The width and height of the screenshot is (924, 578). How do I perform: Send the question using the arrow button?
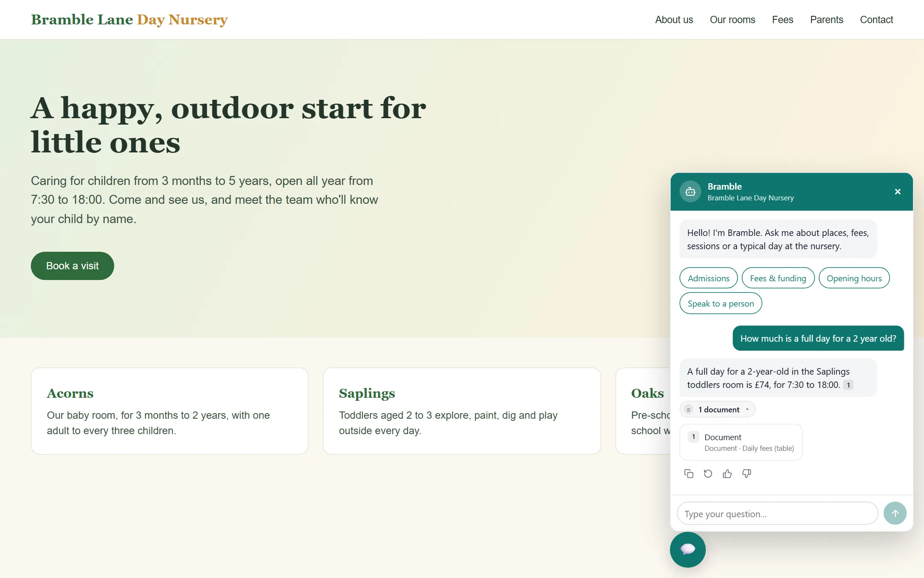point(895,513)
